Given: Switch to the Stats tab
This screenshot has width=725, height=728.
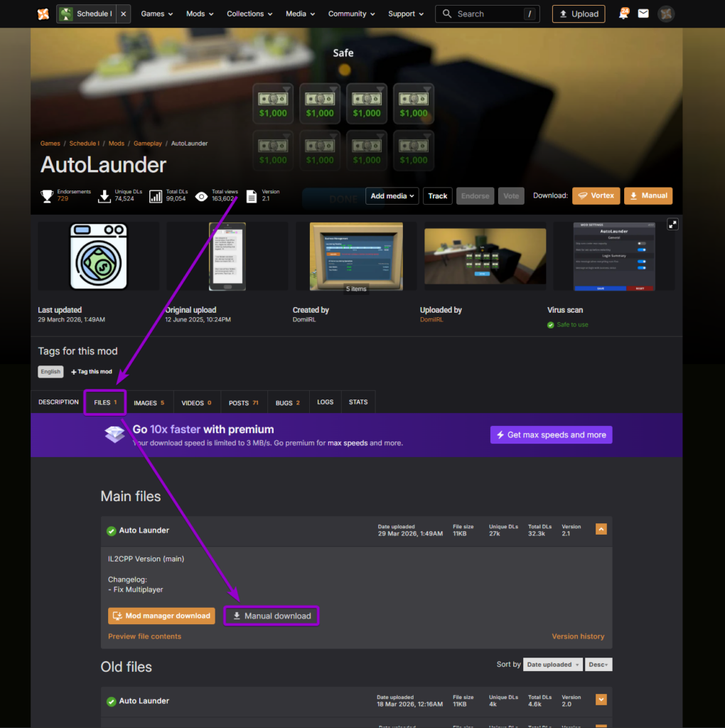Looking at the screenshot, I should click(358, 402).
